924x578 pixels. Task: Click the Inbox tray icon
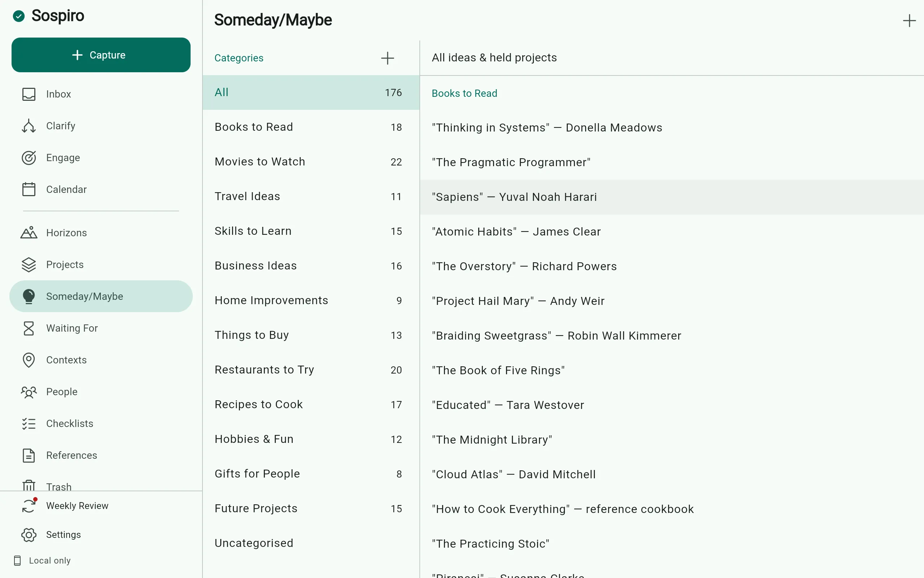point(29,94)
